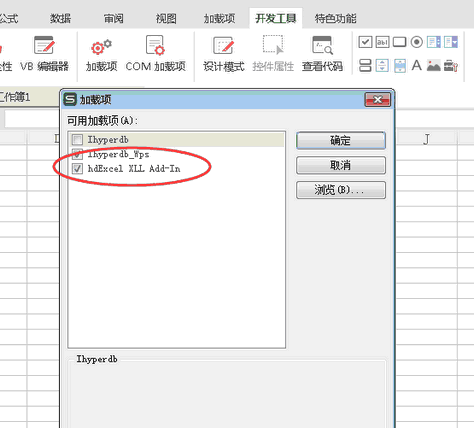This screenshot has width=474, height=428.
Task: Insert a spin button control
Action: (x=382, y=65)
